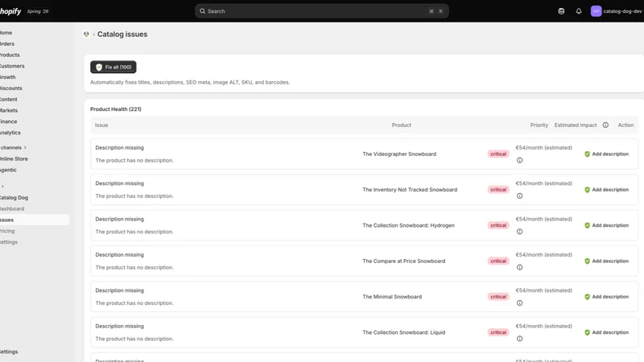The image size is (644, 362).
Task: Click The Minimal Snowboard product name
Action: coord(392,297)
